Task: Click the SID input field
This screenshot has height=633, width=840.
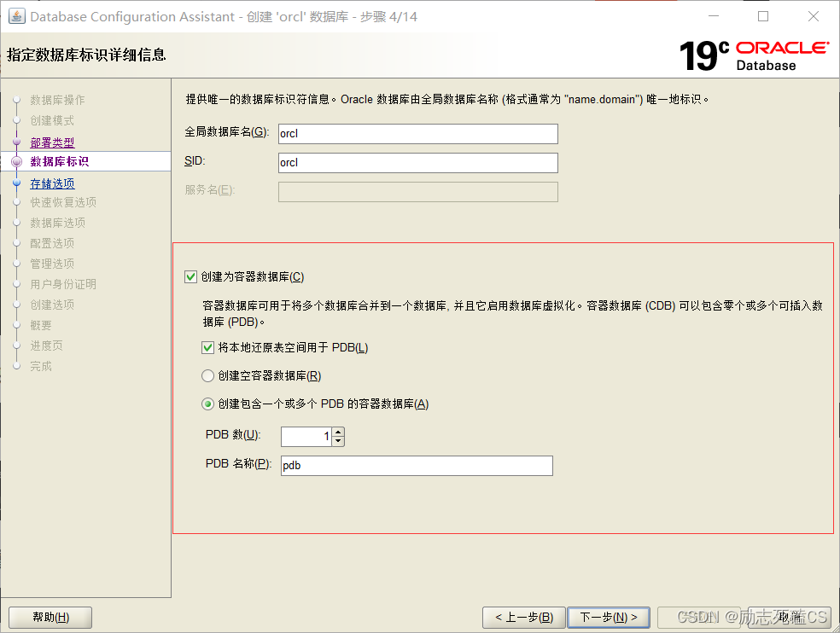Action: (417, 163)
